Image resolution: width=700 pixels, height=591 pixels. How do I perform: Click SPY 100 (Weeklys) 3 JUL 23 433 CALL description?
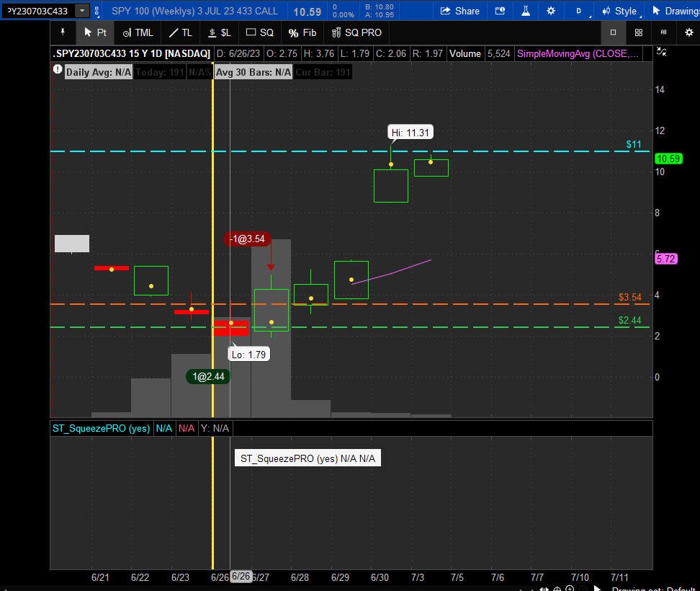[194, 11]
